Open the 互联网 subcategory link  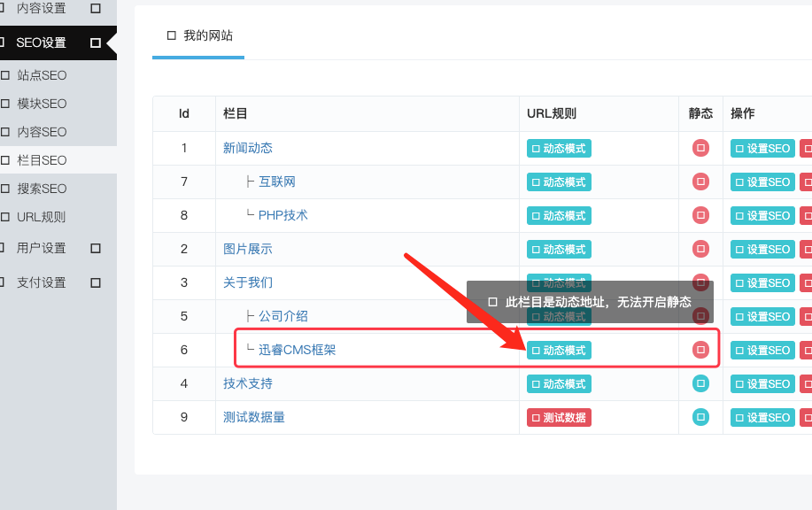277,182
